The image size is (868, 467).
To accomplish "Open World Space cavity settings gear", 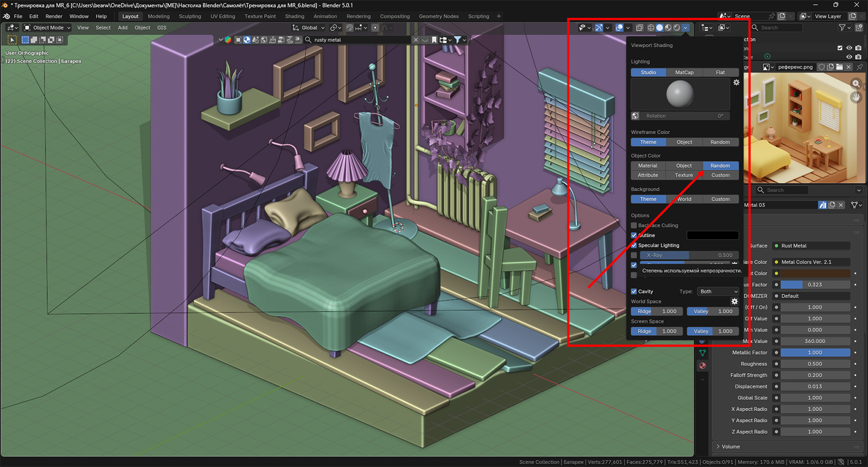I will [735, 301].
